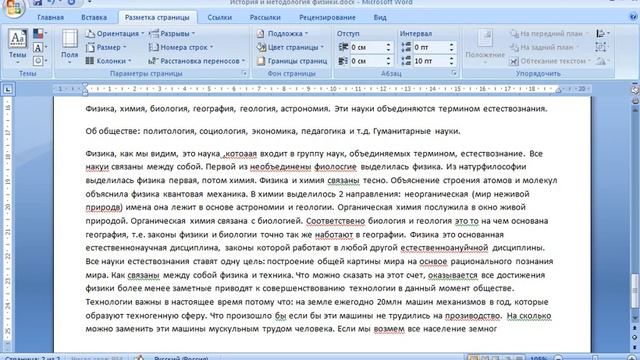Open Обтекание текстом text wrapping
Viewport: 640px width, 360px height.
pyautogui.click(x=550, y=61)
